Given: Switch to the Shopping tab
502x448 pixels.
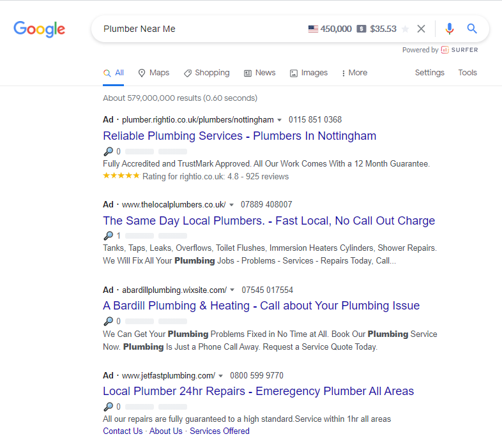Looking at the screenshot, I should (207, 73).
